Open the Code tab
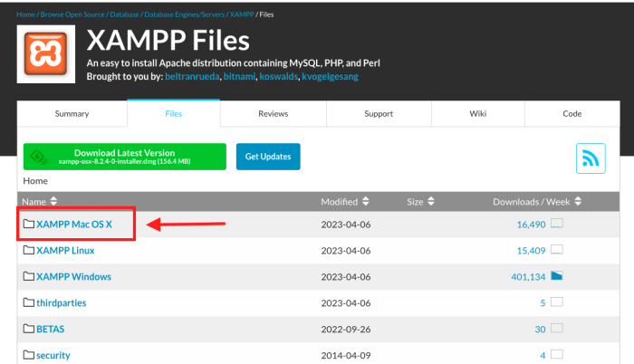 click(x=572, y=114)
